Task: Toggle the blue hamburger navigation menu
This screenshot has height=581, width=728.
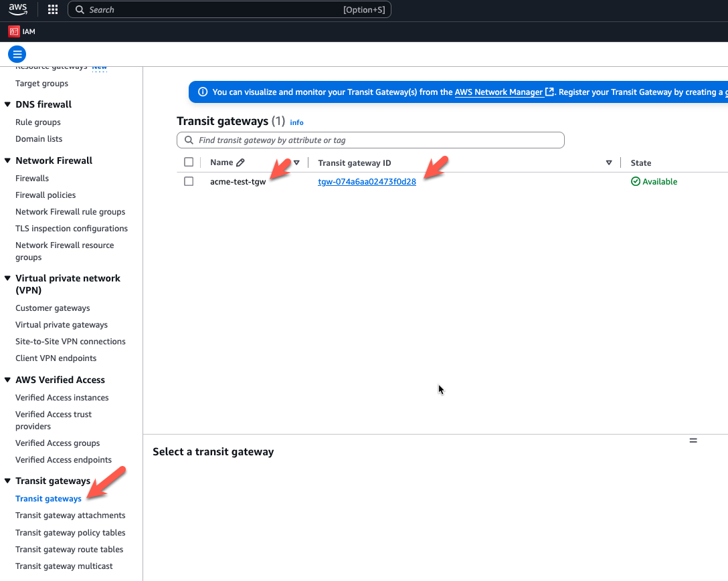Action: (x=17, y=55)
